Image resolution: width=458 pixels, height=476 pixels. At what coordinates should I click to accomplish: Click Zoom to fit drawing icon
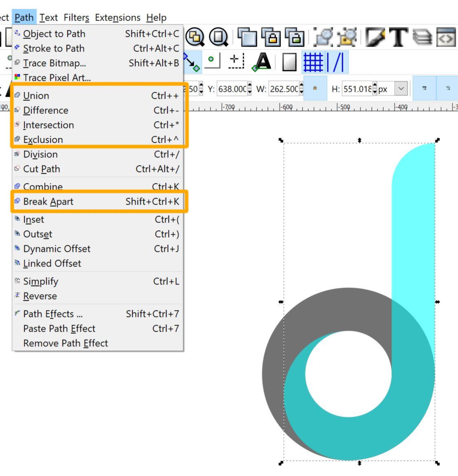[x=195, y=37]
